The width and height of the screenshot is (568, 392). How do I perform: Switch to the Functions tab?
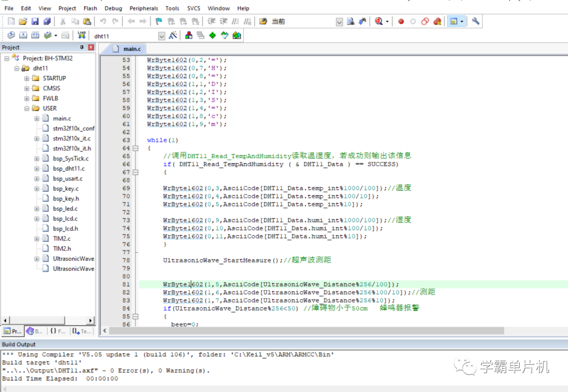point(58,331)
